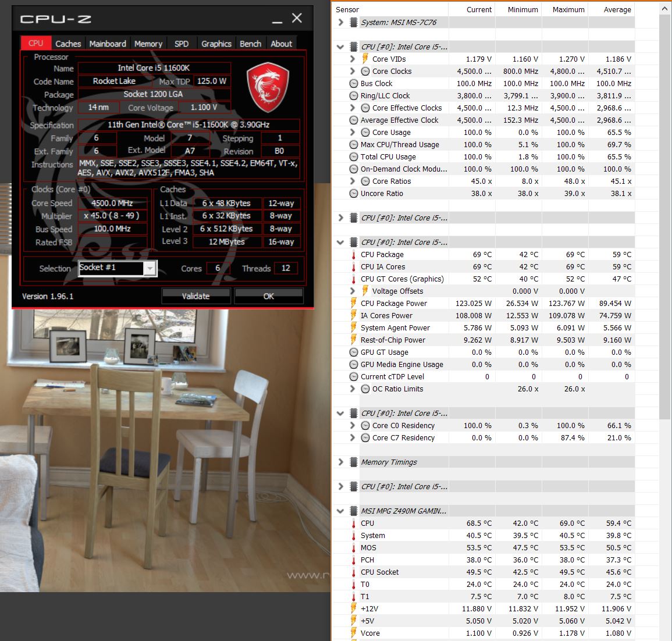Expand the Core Ratios row

click(352, 181)
